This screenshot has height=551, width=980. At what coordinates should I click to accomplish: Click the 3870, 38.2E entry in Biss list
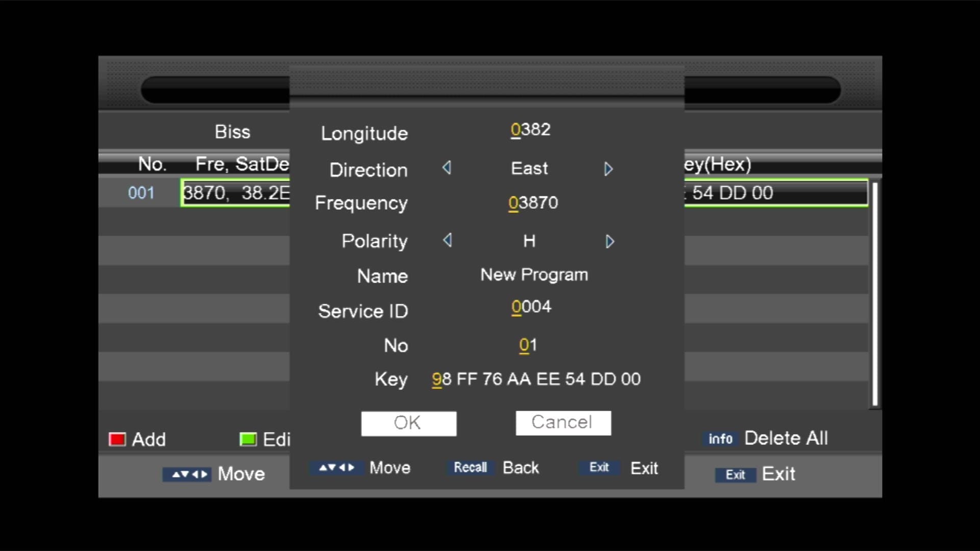pyautogui.click(x=236, y=193)
